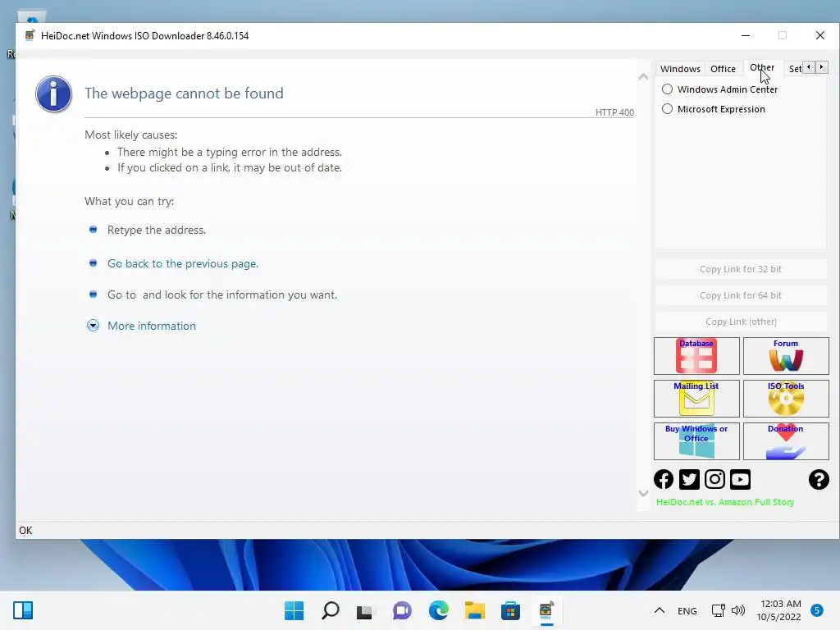
Task: Open the Donation tile
Action: pos(786,441)
